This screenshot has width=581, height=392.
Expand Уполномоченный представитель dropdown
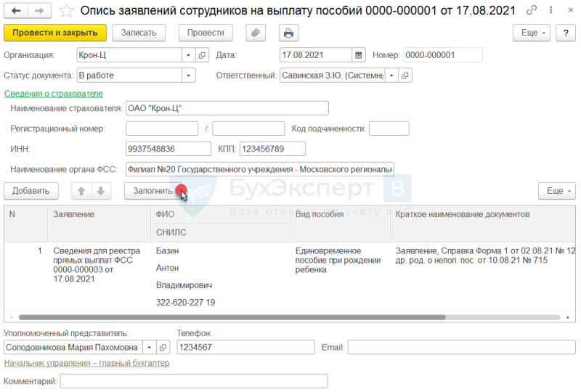(149, 348)
